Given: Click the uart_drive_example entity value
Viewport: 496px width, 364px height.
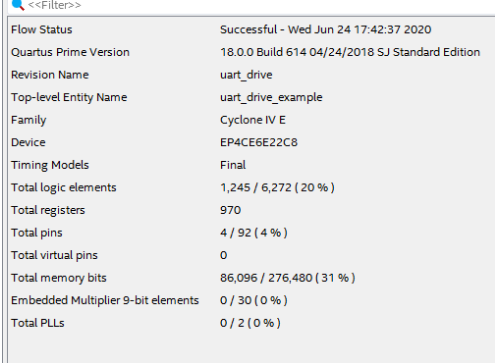Looking at the screenshot, I should pos(271,98).
